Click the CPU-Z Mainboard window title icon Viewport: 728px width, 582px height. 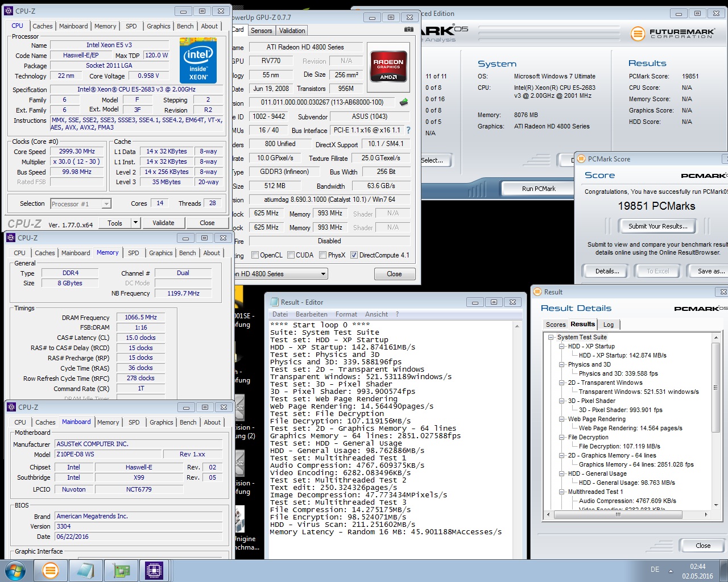[11, 407]
